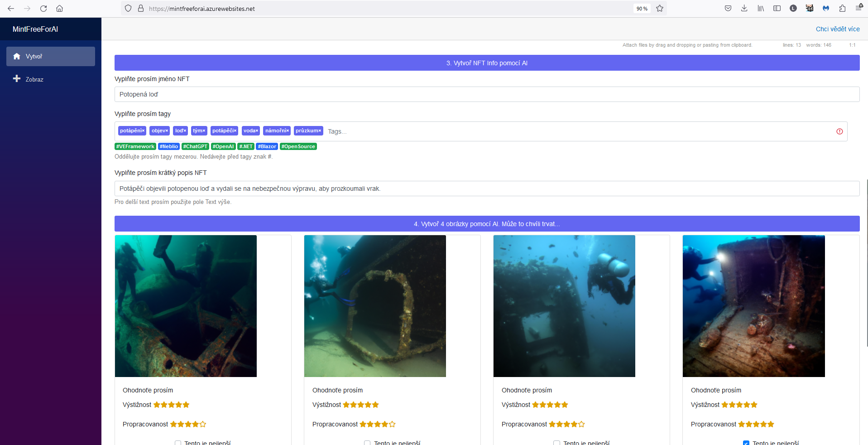Screen dimensions: 868x445
Task: Add the #OpenAI suggested tag
Action: 223,146
